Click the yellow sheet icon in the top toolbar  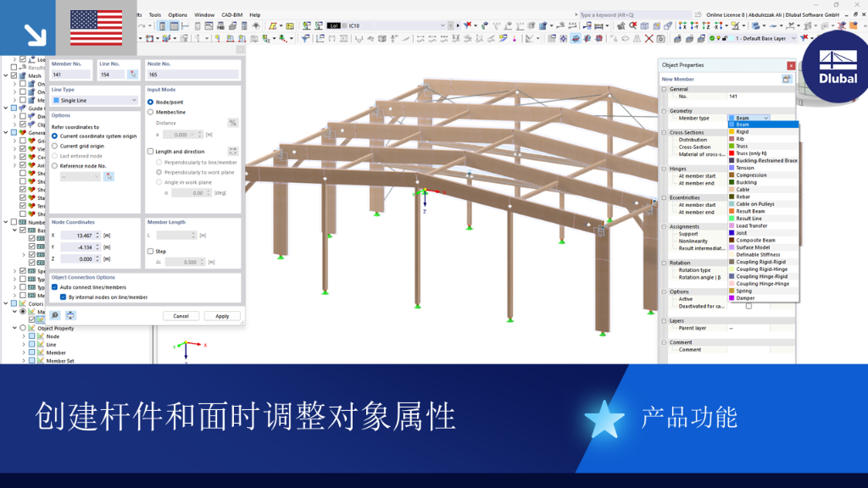(x=290, y=25)
